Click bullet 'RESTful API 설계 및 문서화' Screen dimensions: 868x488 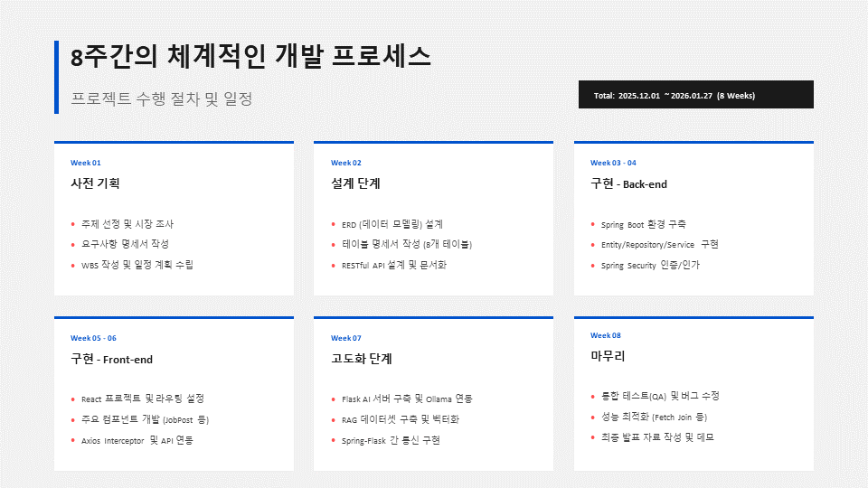394,265
